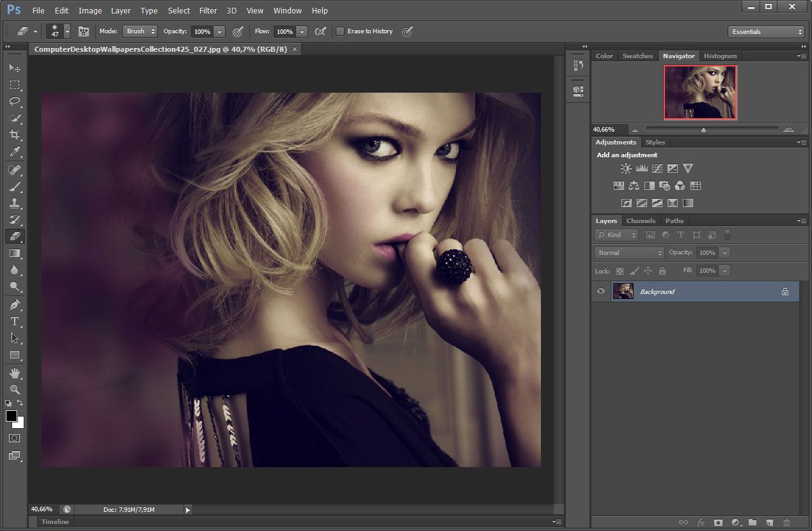Toggle pressure for opacity button
The image size is (812, 531).
(238, 31)
